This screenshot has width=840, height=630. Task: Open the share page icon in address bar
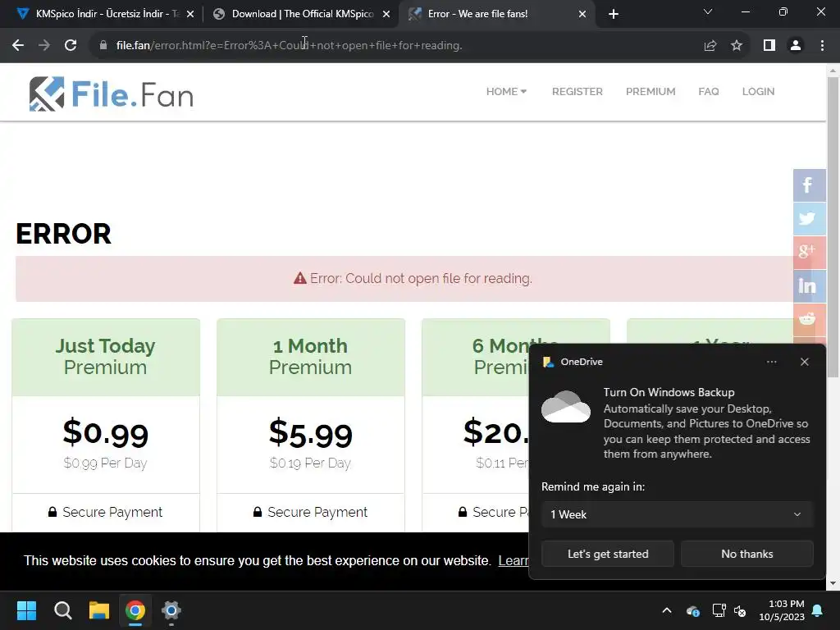710,46
